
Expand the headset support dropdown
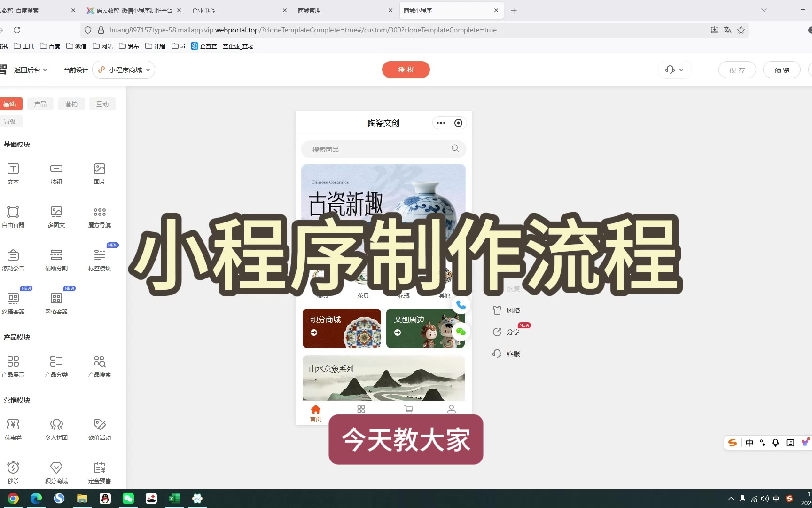674,70
